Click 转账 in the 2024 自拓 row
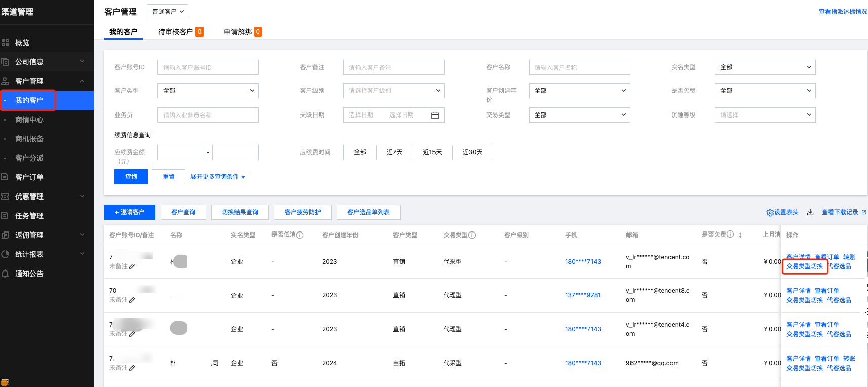Viewport: 868px width, 387px height. [849, 359]
